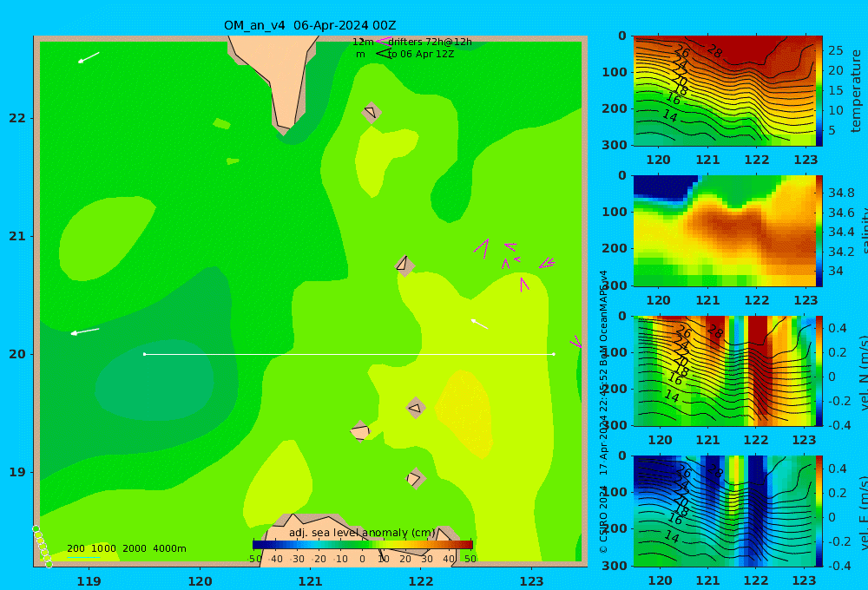Click the magenta drifter arrow at the map's east edge
Screen dimensions: 868x590
[576, 342]
